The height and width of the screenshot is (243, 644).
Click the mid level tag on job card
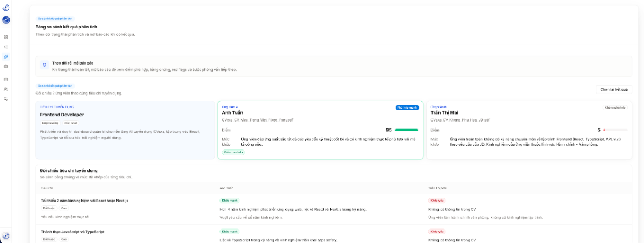click(71, 123)
